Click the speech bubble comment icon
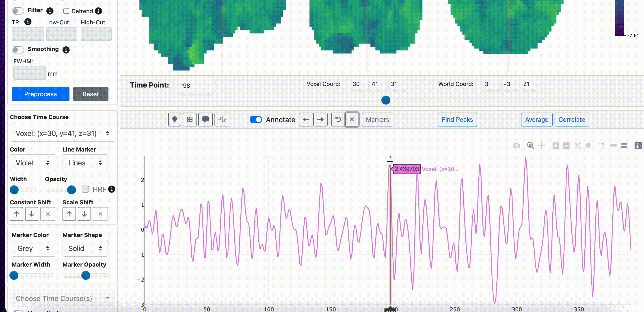This screenshot has width=644, height=312. click(205, 119)
